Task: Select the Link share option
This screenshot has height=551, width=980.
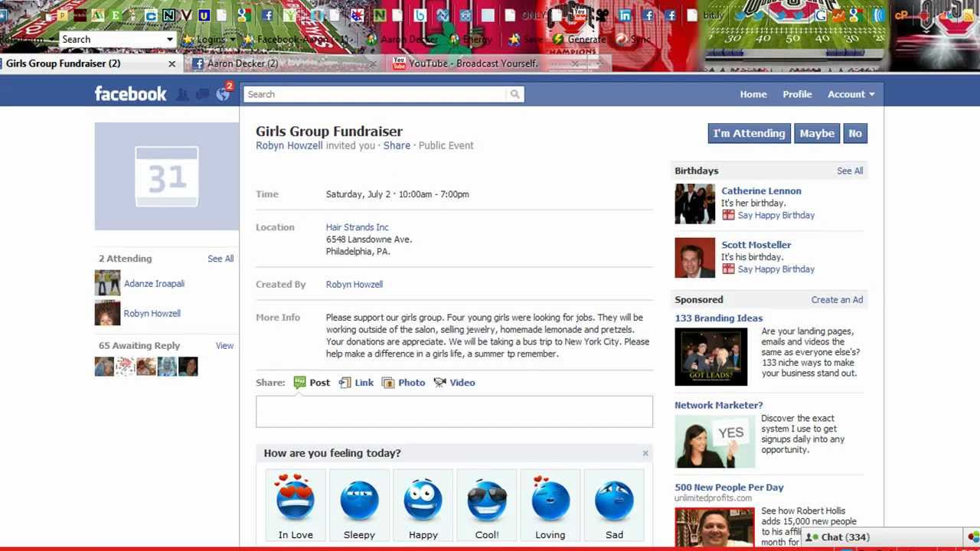Action: click(356, 383)
